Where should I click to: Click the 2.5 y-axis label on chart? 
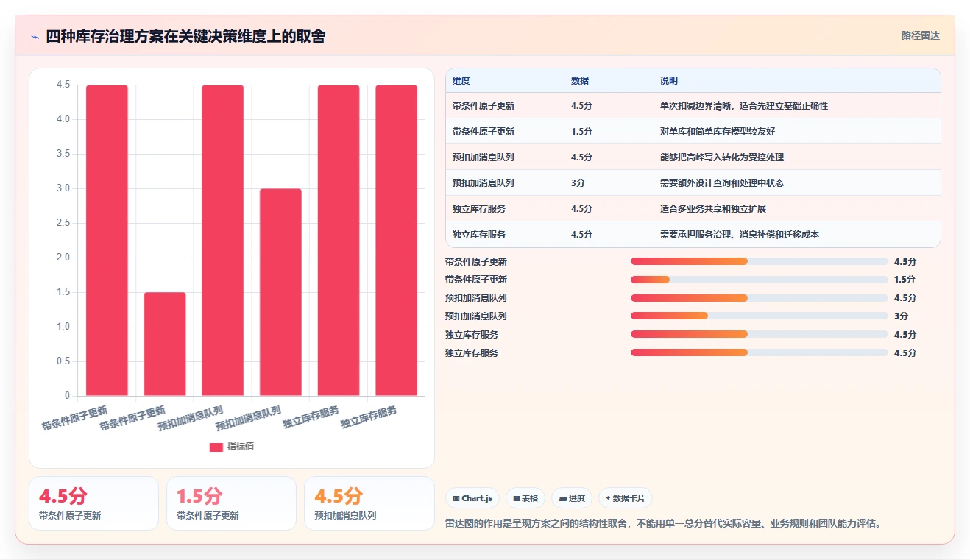coord(63,223)
